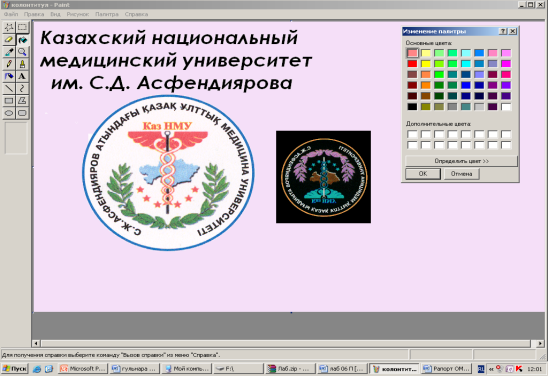Activate the Magnifier tool
Screen dimensions: 548x376
[22, 52]
